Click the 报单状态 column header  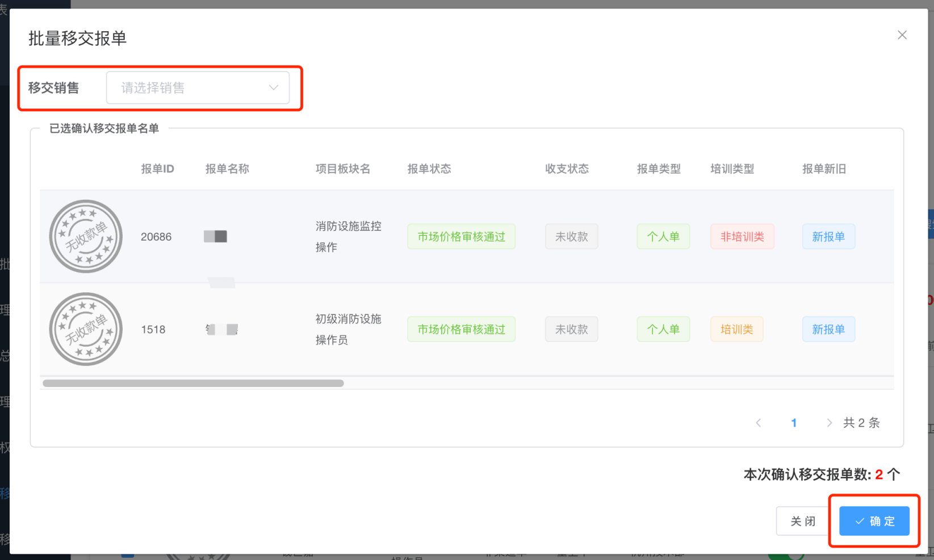tap(429, 169)
